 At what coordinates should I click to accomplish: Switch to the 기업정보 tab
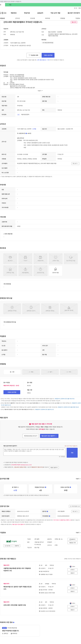[x=78, y=18]
